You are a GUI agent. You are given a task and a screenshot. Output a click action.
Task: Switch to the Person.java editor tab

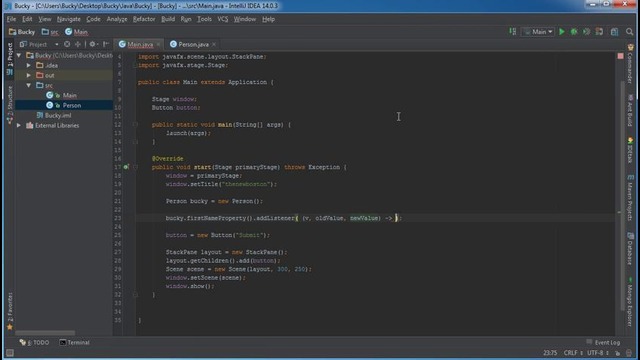click(x=193, y=44)
